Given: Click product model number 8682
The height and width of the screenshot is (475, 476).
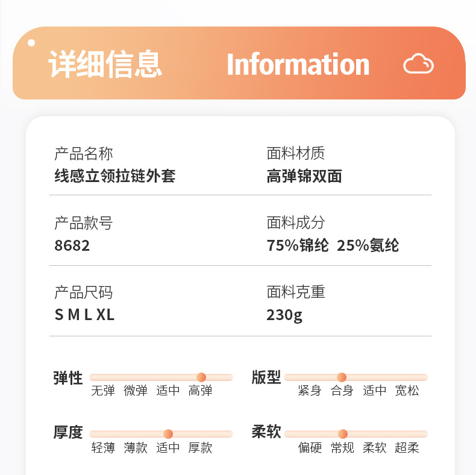Looking at the screenshot, I should coord(72,246).
